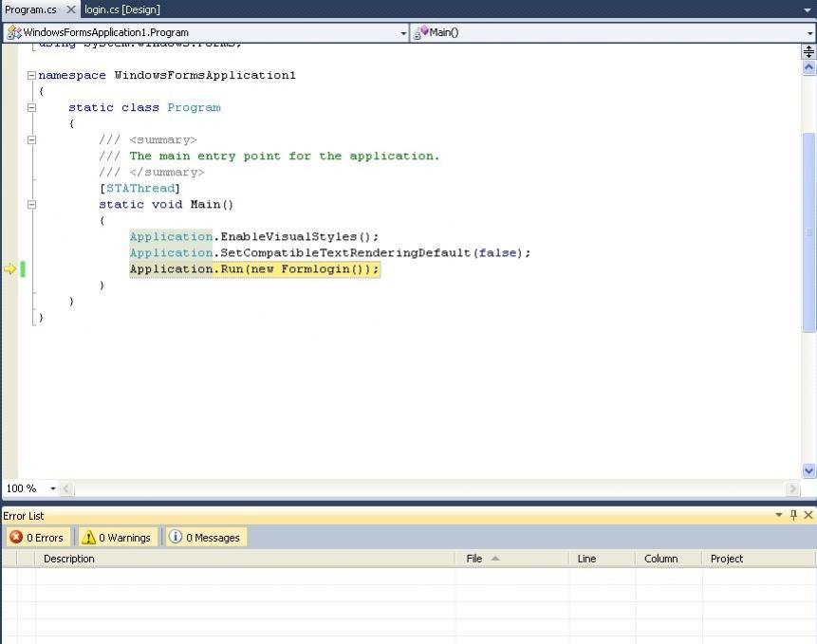Click the SetCompatibleTextRenderingDefault(false) line

(330, 253)
